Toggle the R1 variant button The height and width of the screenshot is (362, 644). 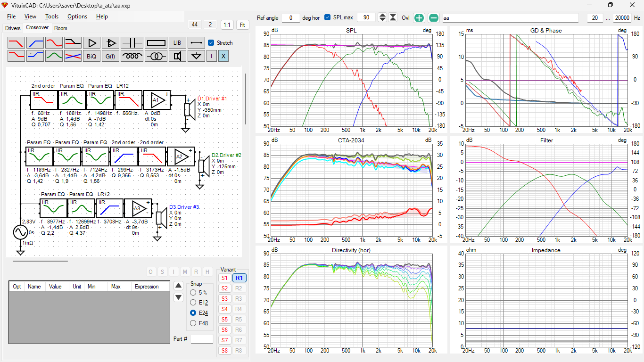click(x=239, y=278)
